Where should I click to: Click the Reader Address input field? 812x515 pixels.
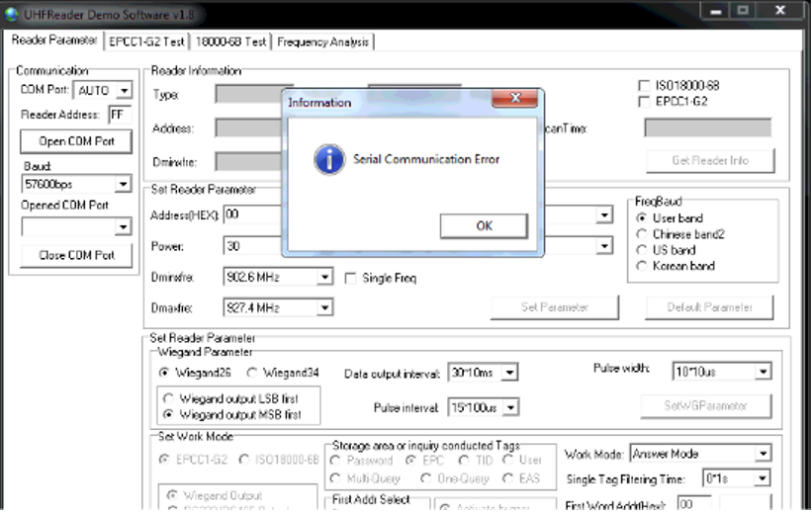coord(120,115)
